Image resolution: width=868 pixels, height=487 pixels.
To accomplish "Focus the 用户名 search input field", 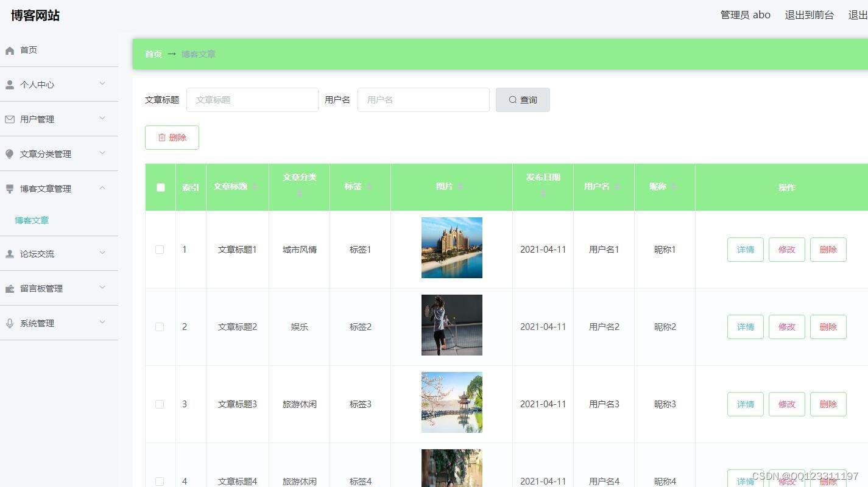I will click(423, 100).
